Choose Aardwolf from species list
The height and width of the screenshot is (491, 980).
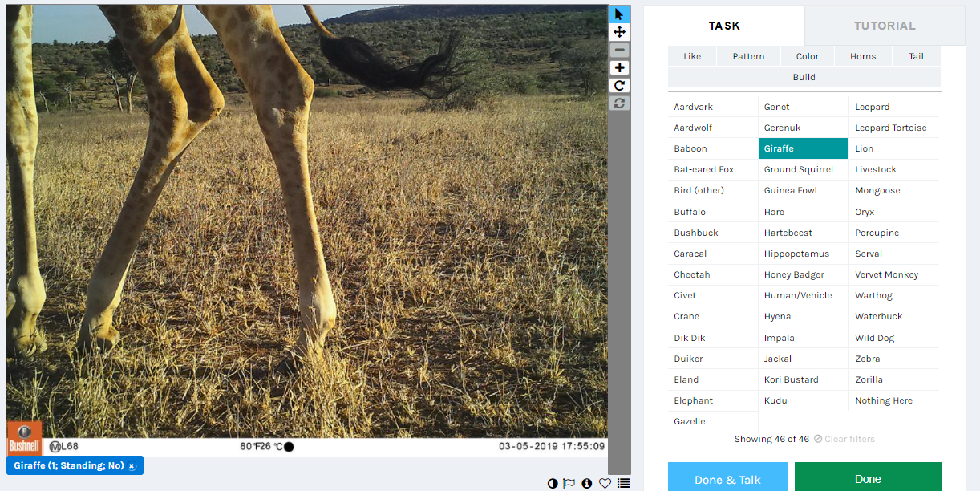click(x=713, y=128)
